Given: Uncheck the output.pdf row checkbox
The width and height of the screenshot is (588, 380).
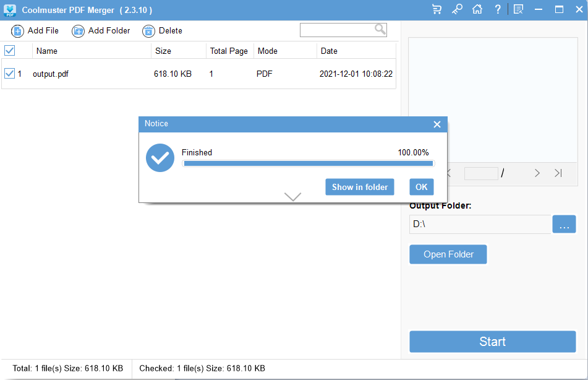Looking at the screenshot, I should click(9, 73).
